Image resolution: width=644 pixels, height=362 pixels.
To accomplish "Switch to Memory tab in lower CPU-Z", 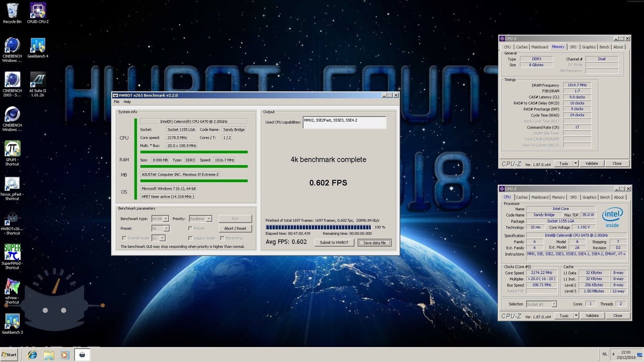I will pyautogui.click(x=558, y=197).
